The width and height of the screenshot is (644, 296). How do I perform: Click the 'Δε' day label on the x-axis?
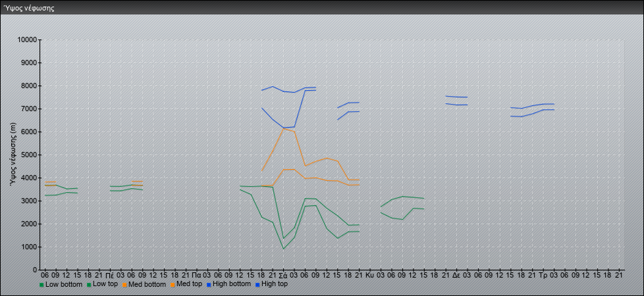(456, 275)
